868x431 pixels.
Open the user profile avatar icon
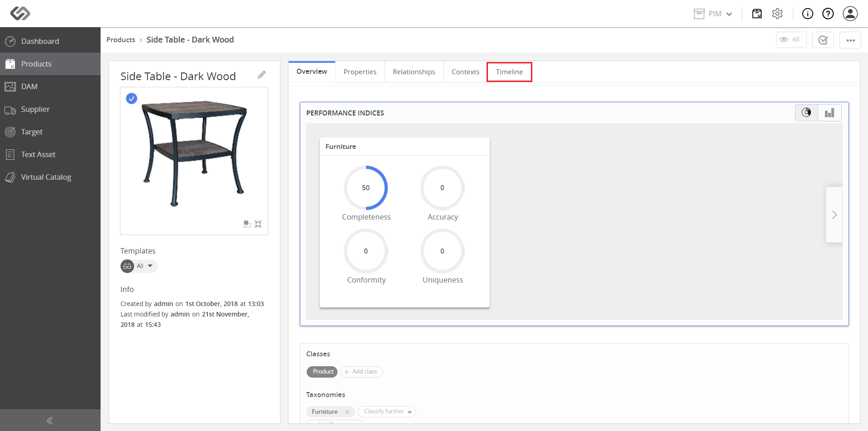(850, 14)
